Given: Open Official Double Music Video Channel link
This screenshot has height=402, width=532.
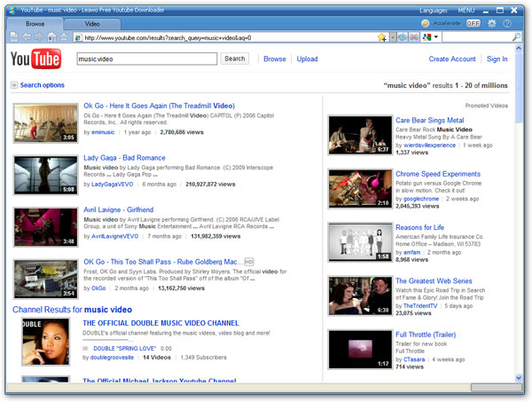Looking at the screenshot, I should (160, 323).
